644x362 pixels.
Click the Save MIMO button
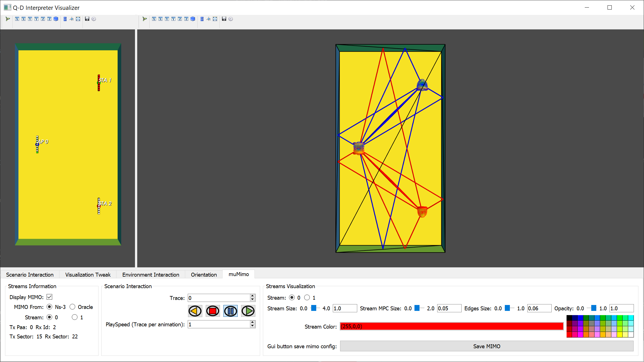[487, 346]
